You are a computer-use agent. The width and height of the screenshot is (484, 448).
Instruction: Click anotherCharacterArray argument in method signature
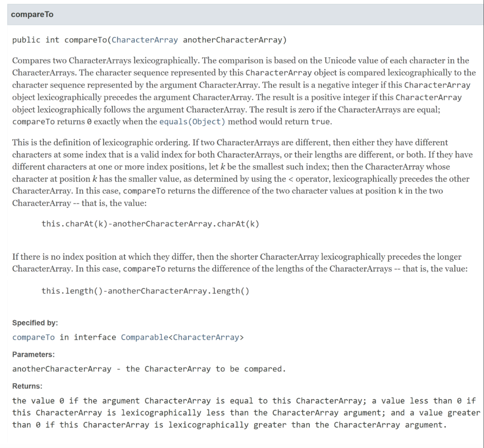click(x=233, y=40)
